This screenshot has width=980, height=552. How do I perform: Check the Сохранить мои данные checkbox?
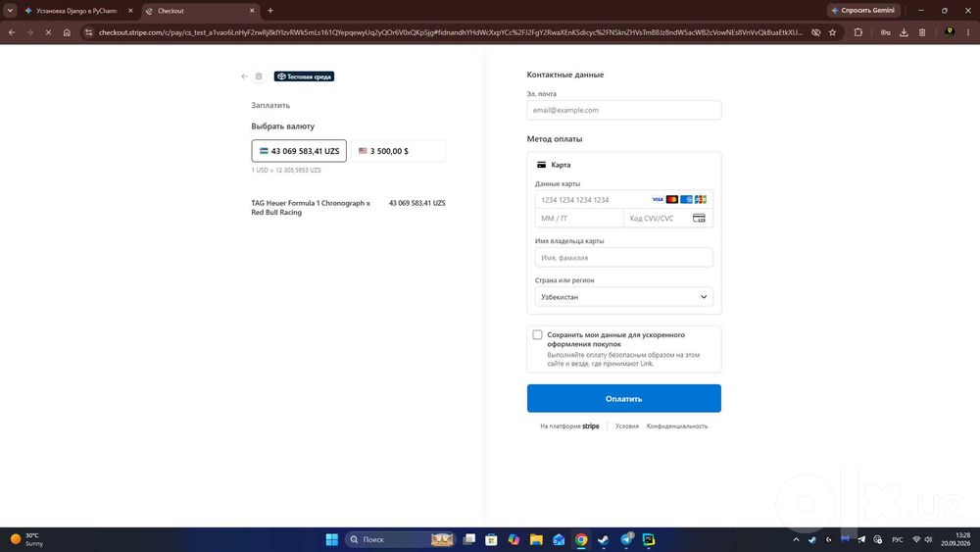tap(537, 335)
